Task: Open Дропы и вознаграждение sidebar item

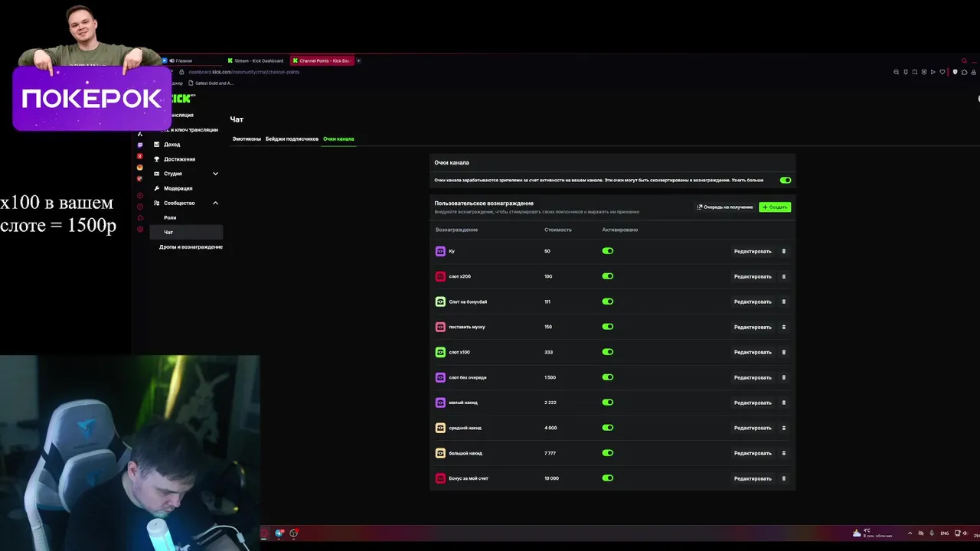Action: point(191,247)
